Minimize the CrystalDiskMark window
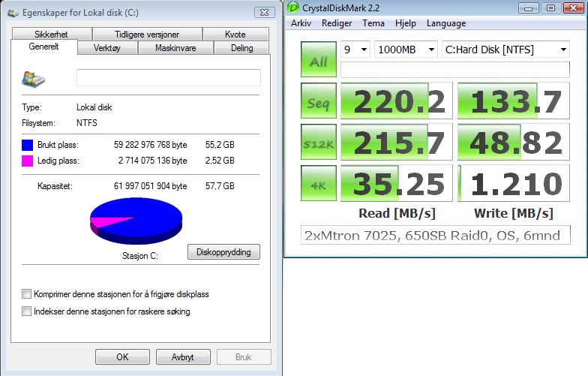Image resolution: width=588 pixels, height=376 pixels. point(528,8)
